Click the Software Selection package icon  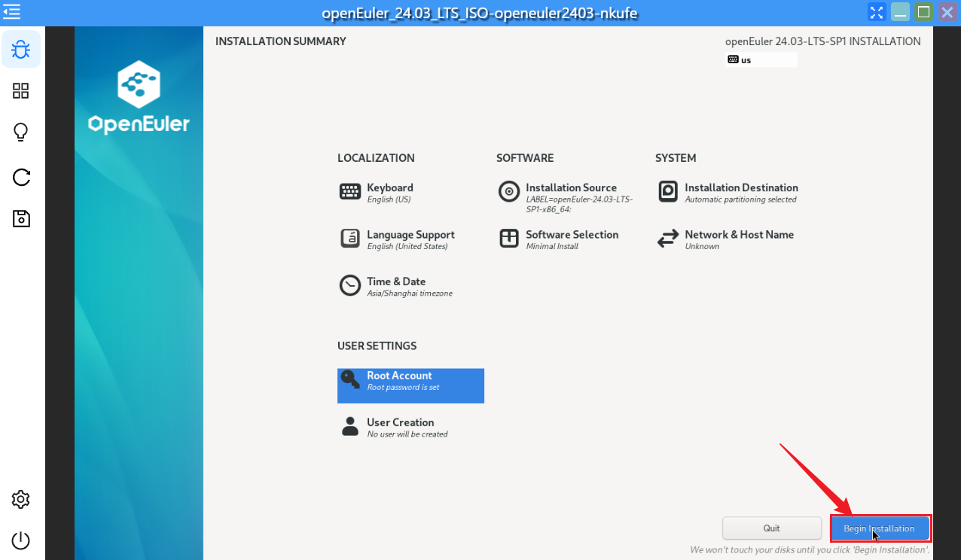[509, 239]
